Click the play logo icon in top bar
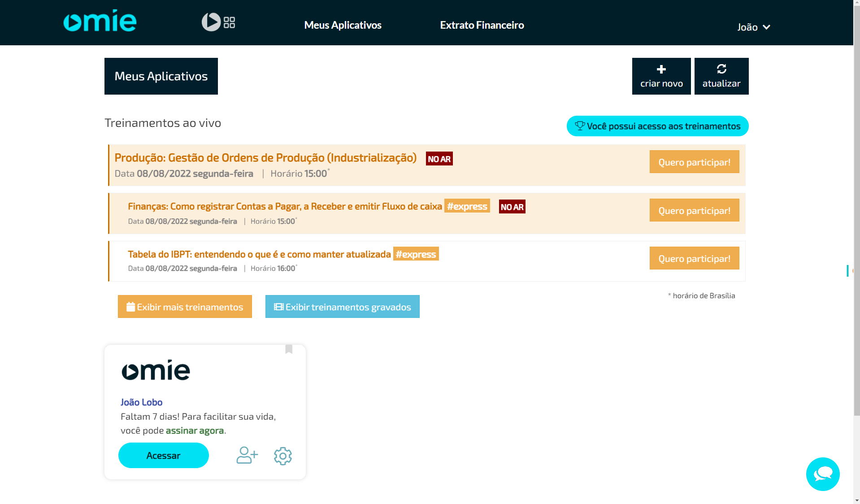The image size is (860, 504). [212, 22]
